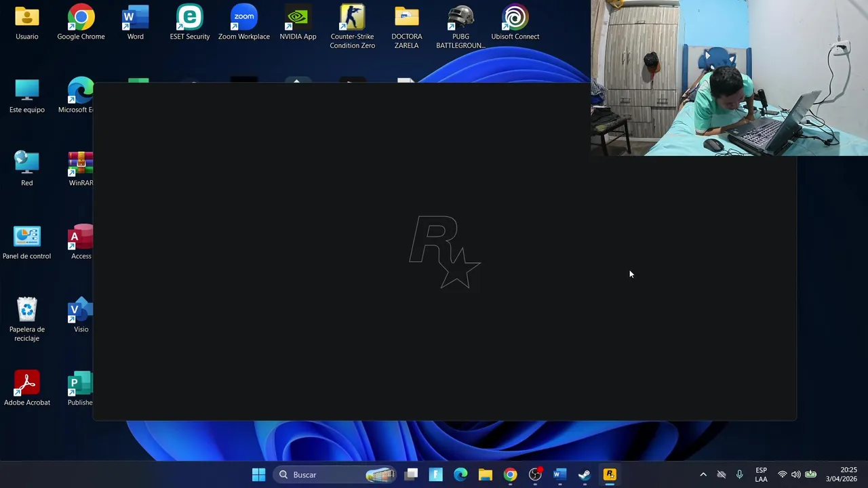
Task: Open the Microsoft Edge desktop shortcut
Action: click(x=76, y=96)
